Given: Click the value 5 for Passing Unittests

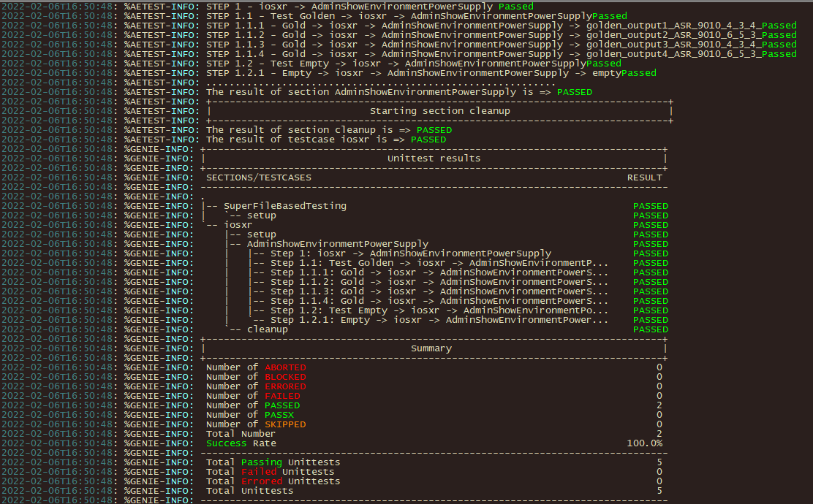Looking at the screenshot, I should pos(659,462).
